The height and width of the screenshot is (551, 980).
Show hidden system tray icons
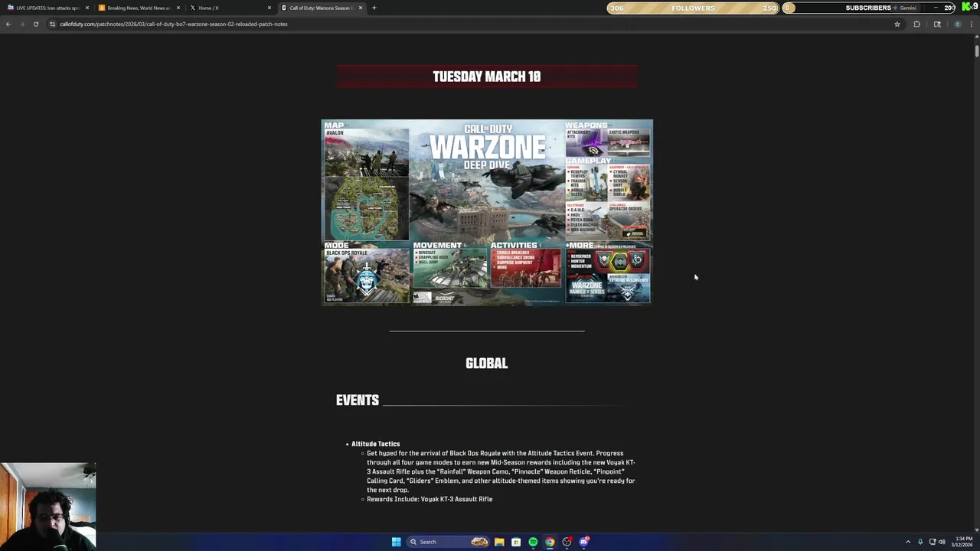[908, 542]
